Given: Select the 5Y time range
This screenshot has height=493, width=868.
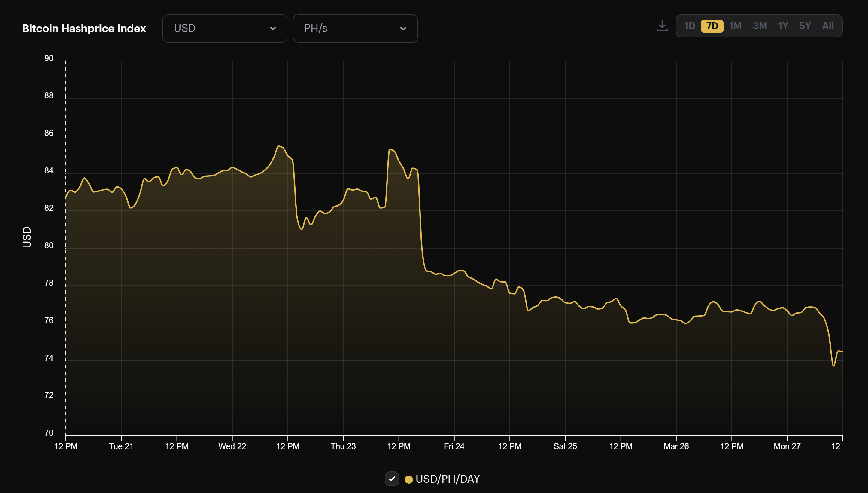Looking at the screenshot, I should (x=805, y=26).
